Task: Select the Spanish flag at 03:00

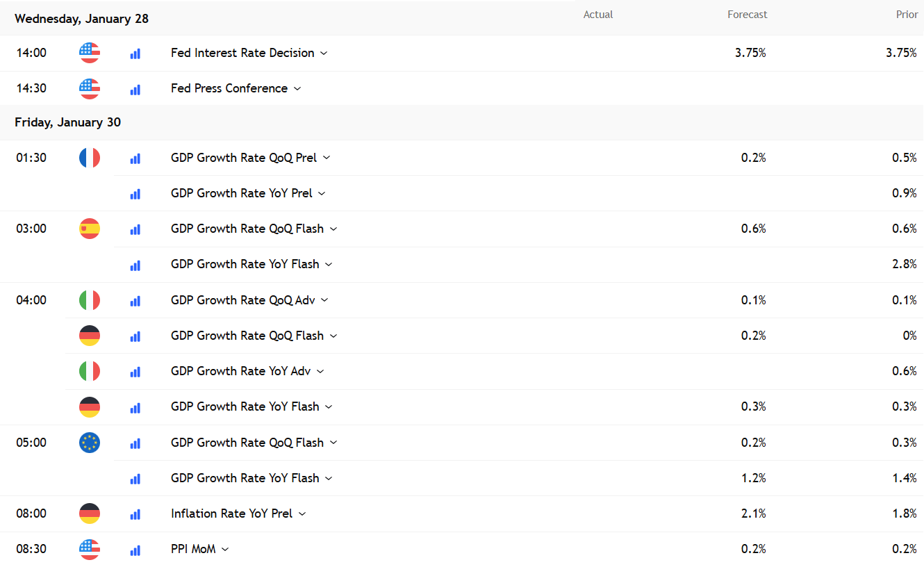Action: [90, 229]
